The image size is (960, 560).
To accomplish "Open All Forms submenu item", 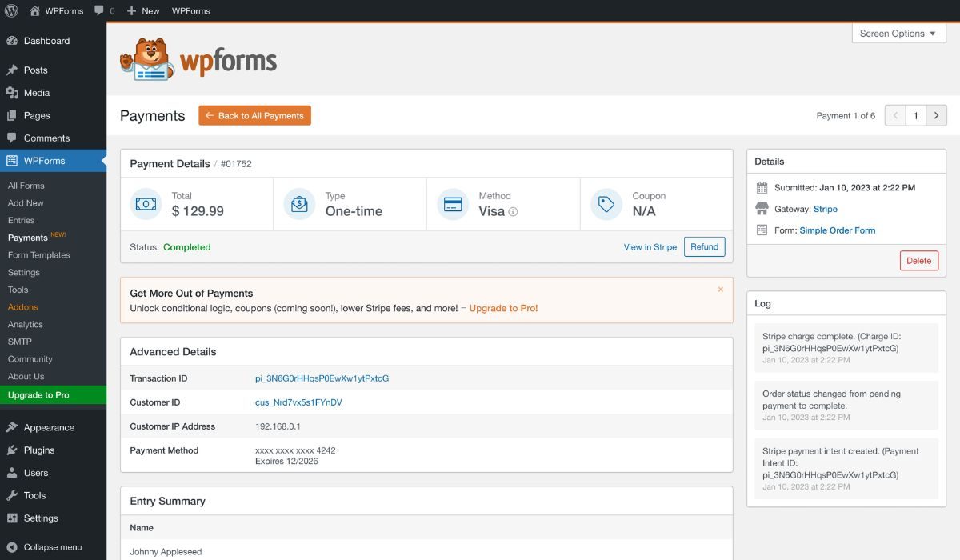I will click(26, 186).
